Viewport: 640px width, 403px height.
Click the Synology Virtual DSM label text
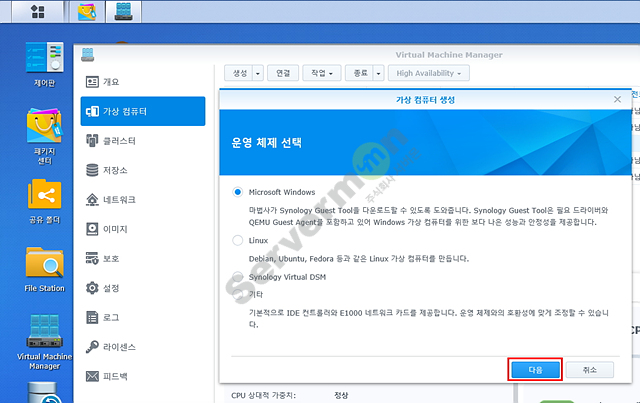coord(287,277)
